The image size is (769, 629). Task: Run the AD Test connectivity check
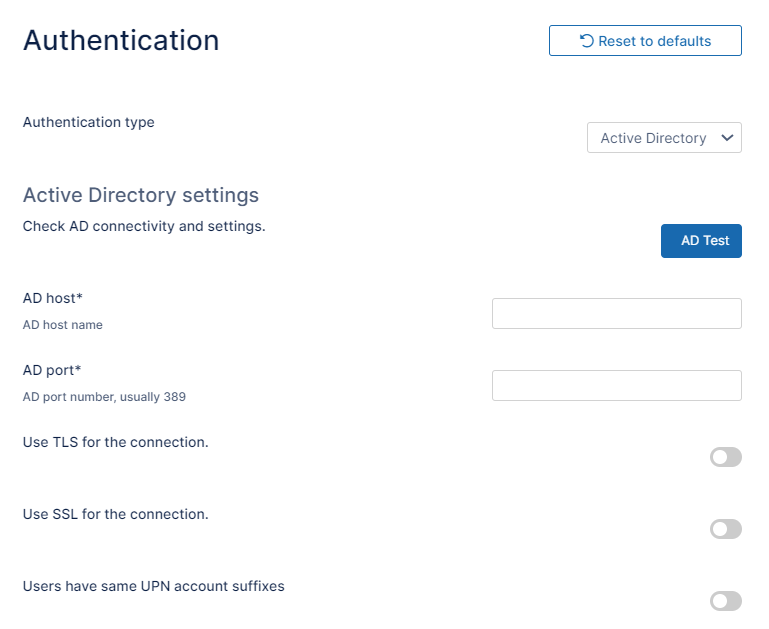tap(701, 241)
